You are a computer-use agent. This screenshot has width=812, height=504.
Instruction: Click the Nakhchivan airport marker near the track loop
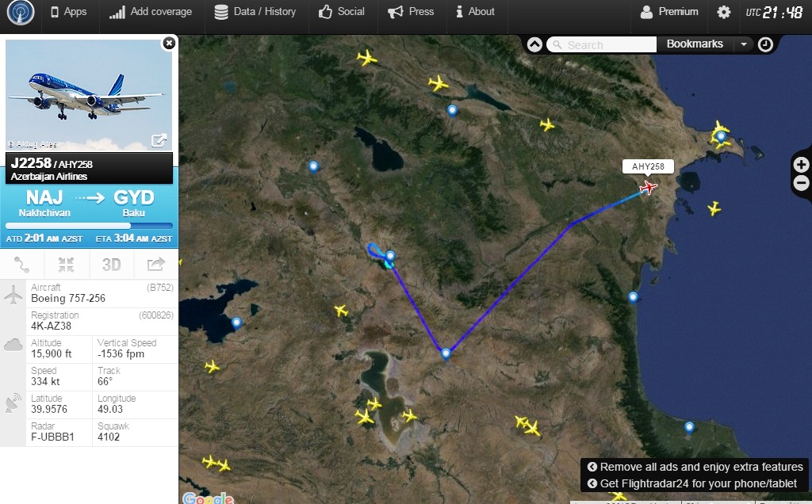(390, 256)
